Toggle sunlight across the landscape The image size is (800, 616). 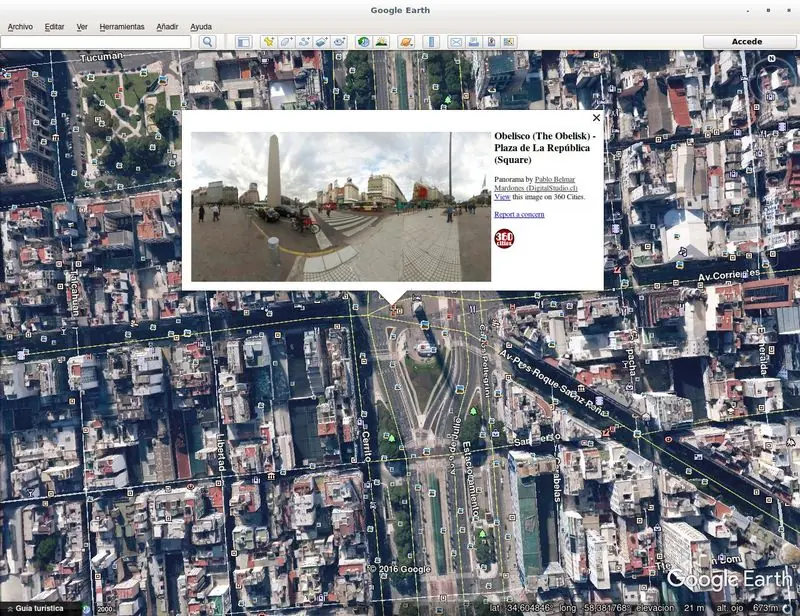click(x=381, y=42)
